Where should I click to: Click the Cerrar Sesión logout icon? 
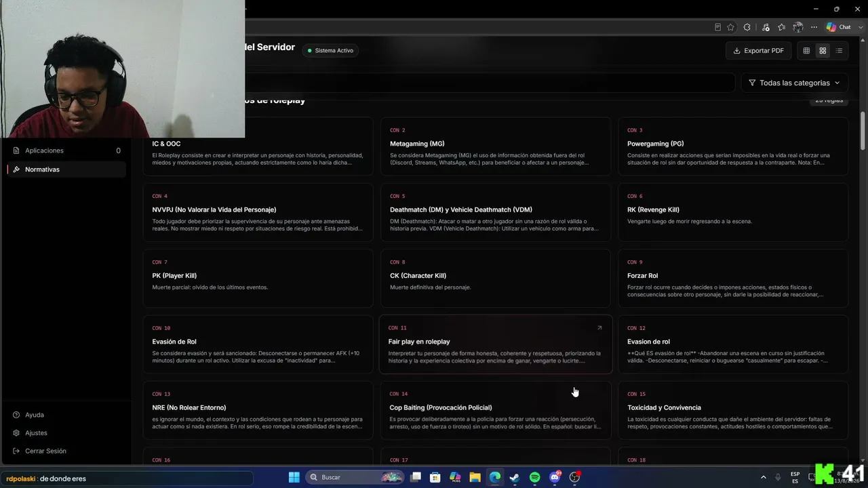(16, 451)
